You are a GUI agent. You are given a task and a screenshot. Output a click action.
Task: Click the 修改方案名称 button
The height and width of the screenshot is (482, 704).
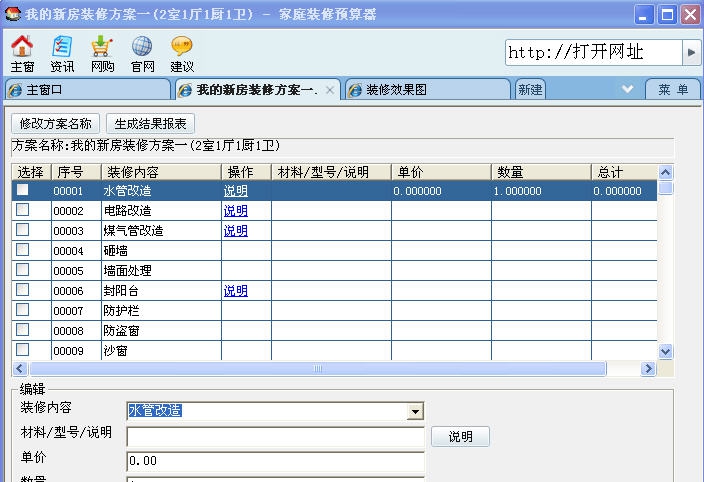point(55,123)
